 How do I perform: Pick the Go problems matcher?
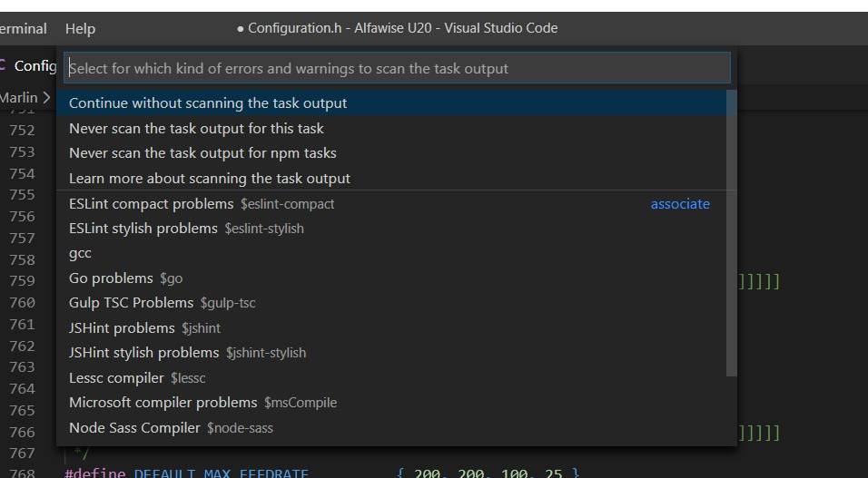point(125,278)
